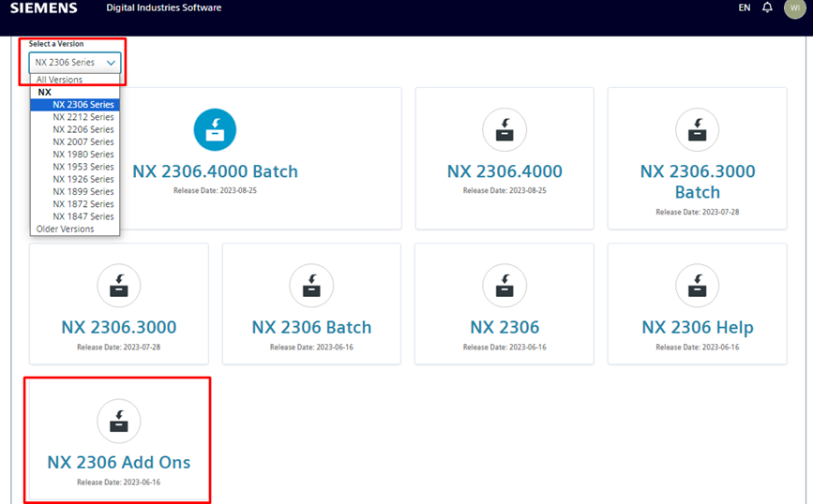The width and height of the screenshot is (813, 504).
Task: Click the Select a Version label
Action: click(56, 43)
